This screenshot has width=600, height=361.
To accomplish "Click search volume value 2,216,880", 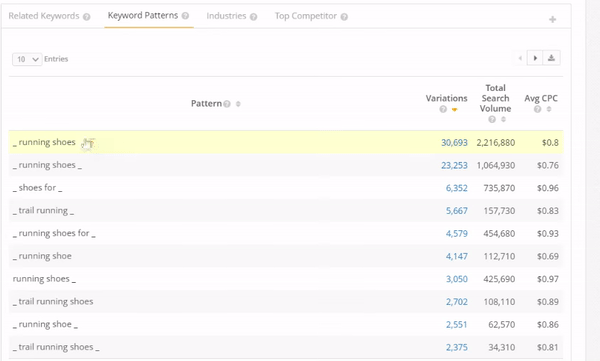I will click(496, 143).
